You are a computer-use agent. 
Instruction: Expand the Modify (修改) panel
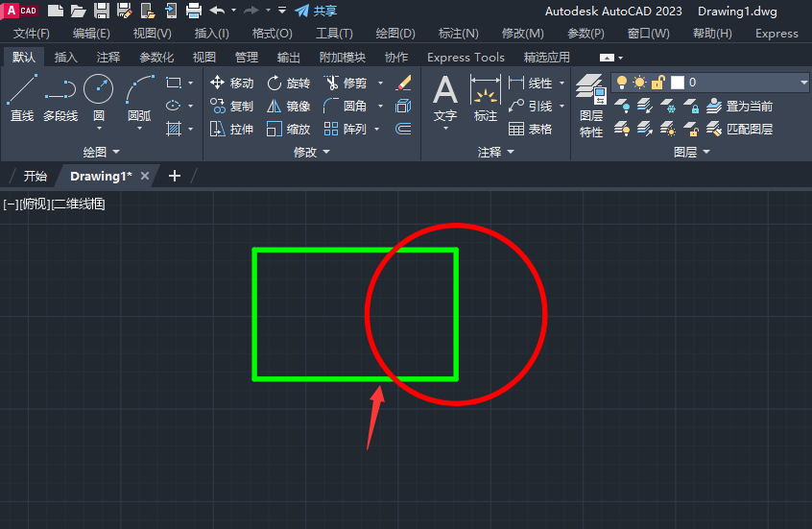[x=311, y=152]
